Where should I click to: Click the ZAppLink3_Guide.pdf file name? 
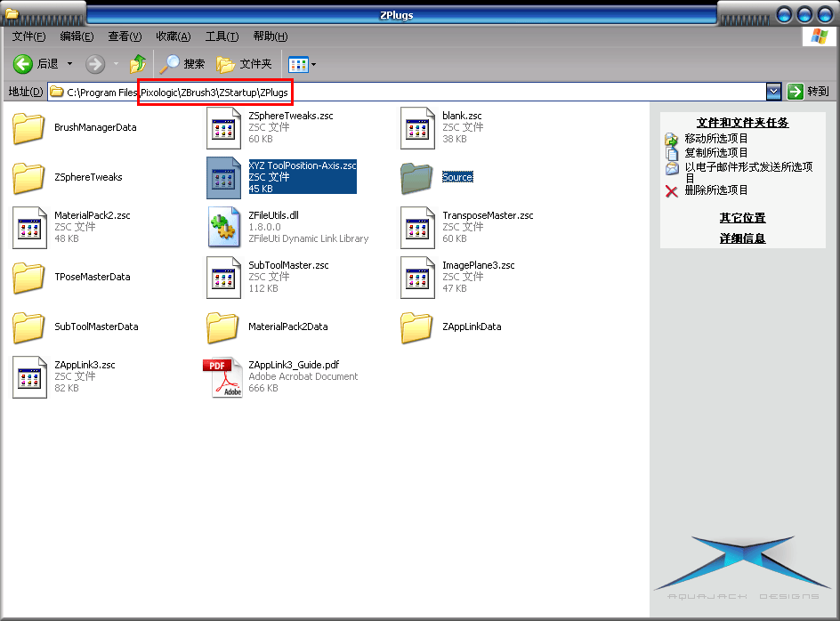point(294,365)
